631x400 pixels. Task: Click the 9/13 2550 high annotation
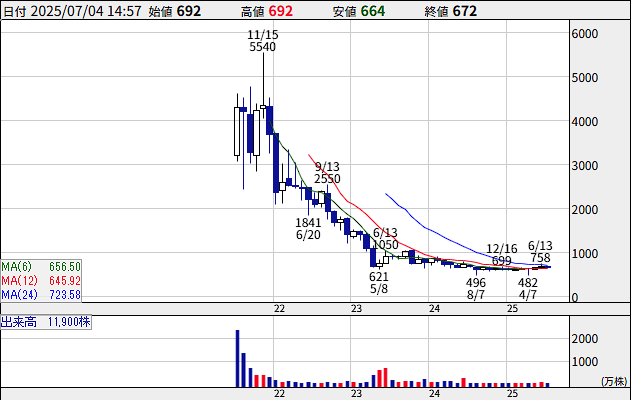(x=327, y=173)
